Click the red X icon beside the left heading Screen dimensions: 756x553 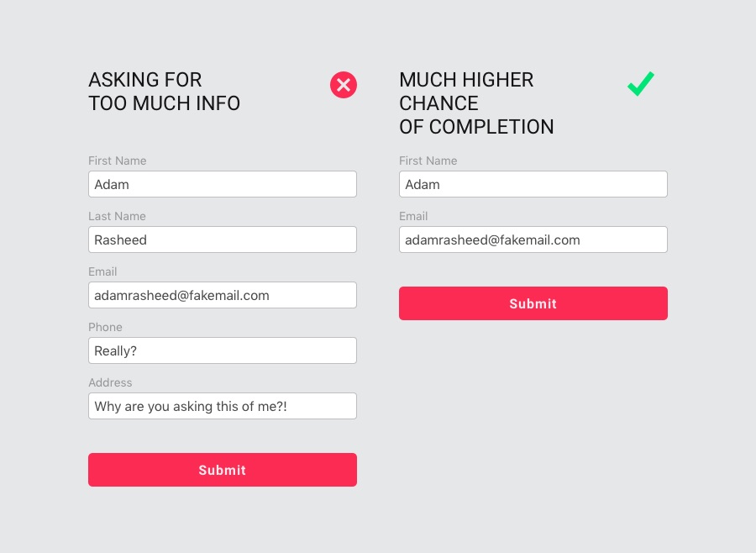click(x=344, y=85)
